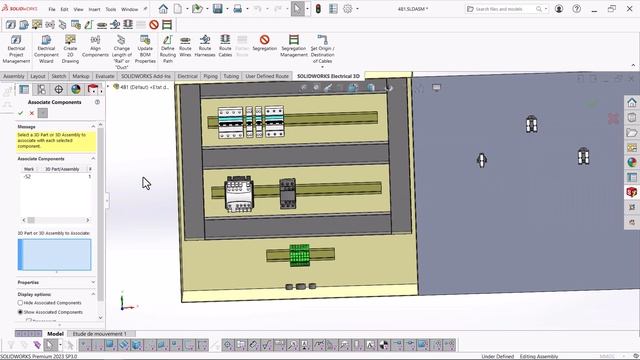Open the Options gear icon
Viewport: 640px width, 360px height.
pyautogui.click(x=347, y=9)
